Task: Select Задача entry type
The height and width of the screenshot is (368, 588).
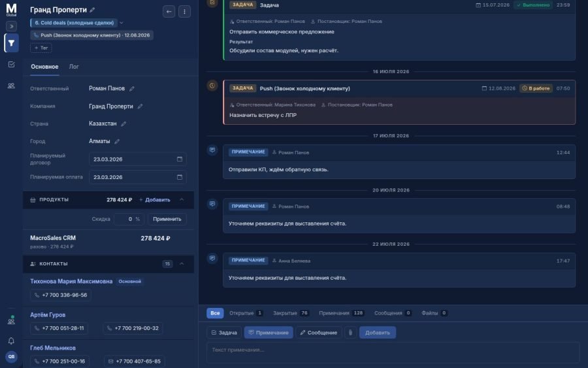Action: pyautogui.click(x=224, y=333)
